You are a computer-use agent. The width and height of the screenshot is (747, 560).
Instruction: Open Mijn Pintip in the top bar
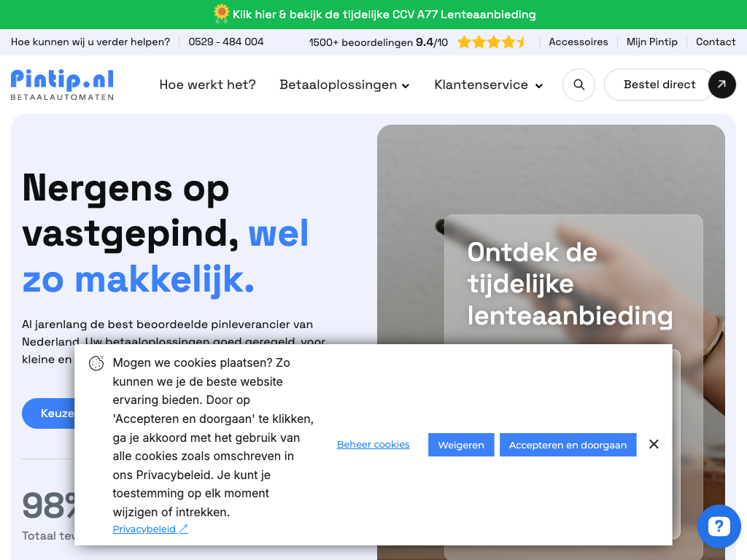(x=651, y=42)
